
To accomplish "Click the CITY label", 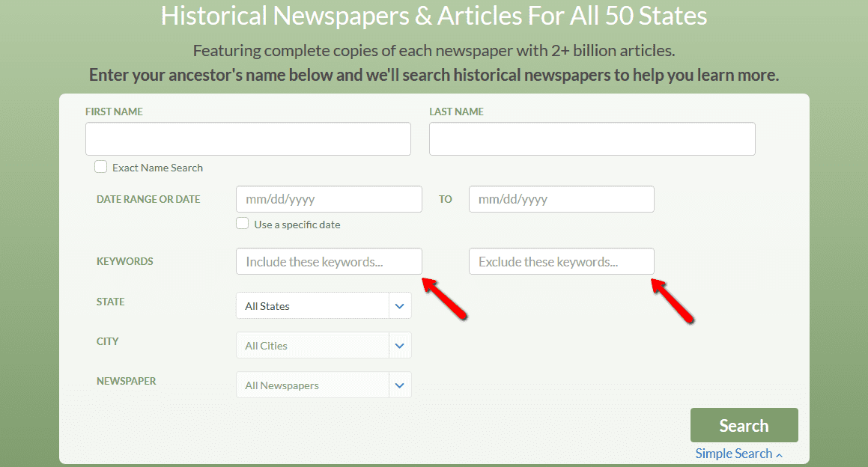I will [107, 341].
